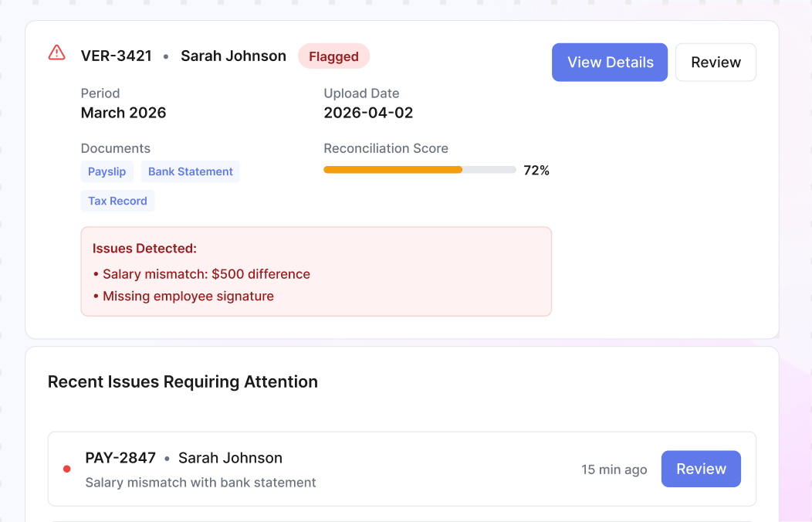This screenshot has width=812, height=522.
Task: Select the VER-3421 verification ID
Action: coord(117,56)
